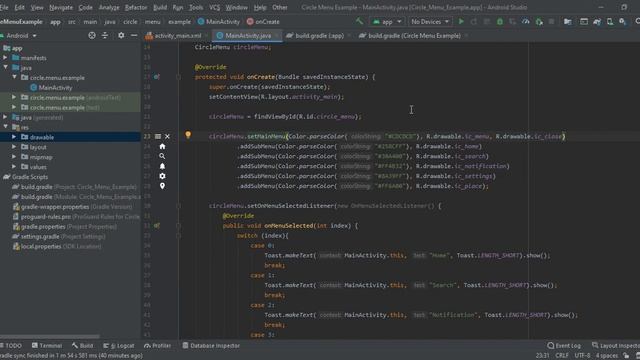This screenshot has height=360, width=640.
Task: Click Collapse All icon in Project panel header
Action: tap(105, 36)
